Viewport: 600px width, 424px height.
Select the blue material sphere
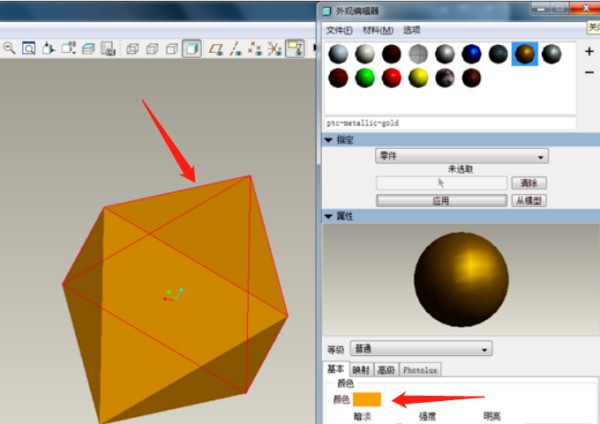pos(471,55)
